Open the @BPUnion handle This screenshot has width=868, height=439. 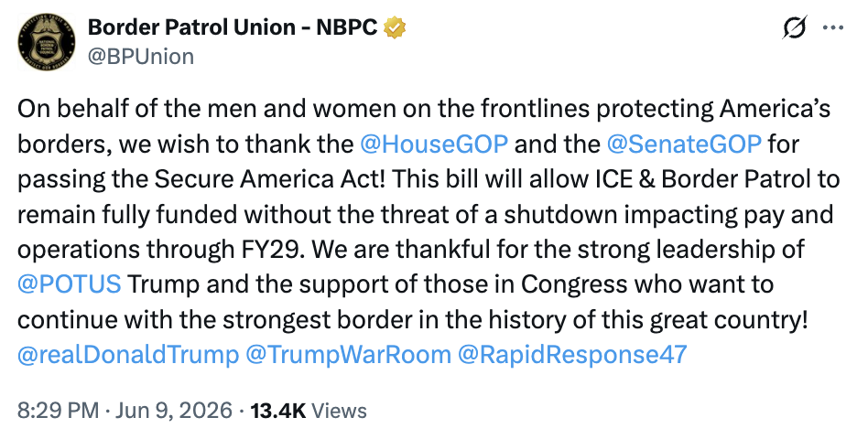point(141,57)
